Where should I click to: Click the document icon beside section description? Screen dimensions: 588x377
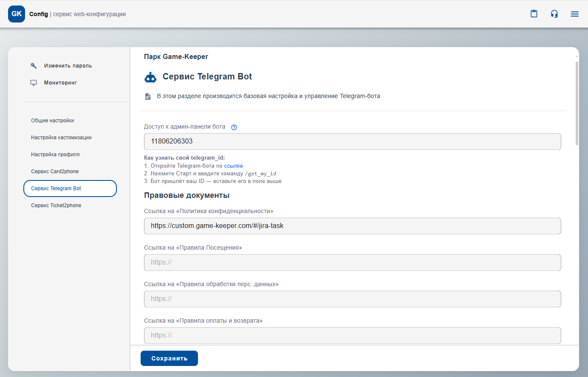148,96
